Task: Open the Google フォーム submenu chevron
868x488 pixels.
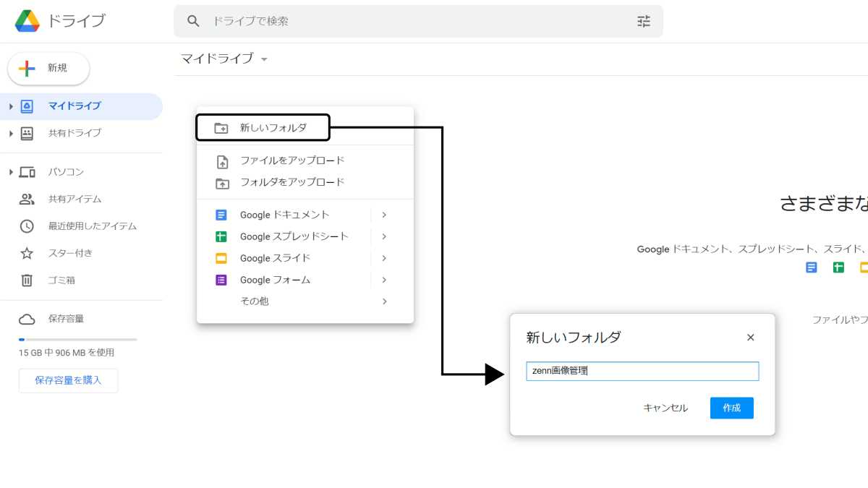Action: point(384,280)
